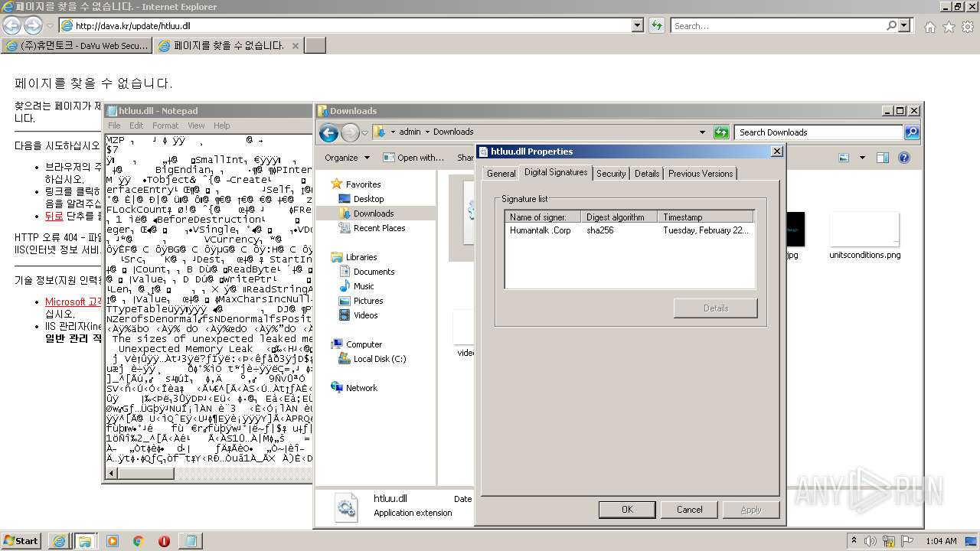Open Explorer's help icon
980x551 pixels.
point(903,158)
